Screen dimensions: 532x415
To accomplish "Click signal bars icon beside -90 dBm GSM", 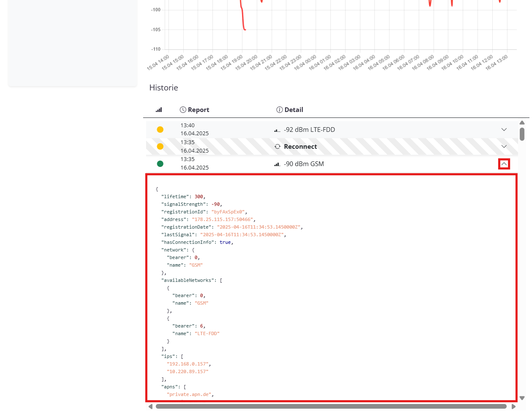I will tap(277, 164).
